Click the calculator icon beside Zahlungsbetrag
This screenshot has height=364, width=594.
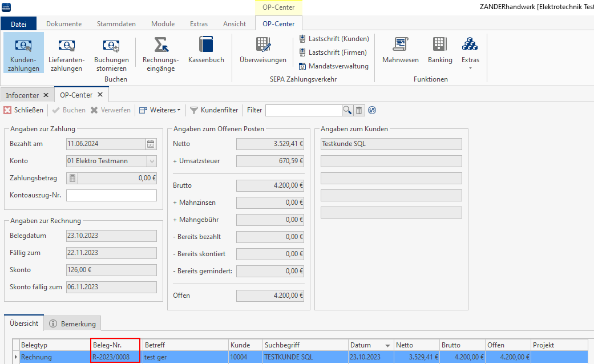(x=72, y=178)
